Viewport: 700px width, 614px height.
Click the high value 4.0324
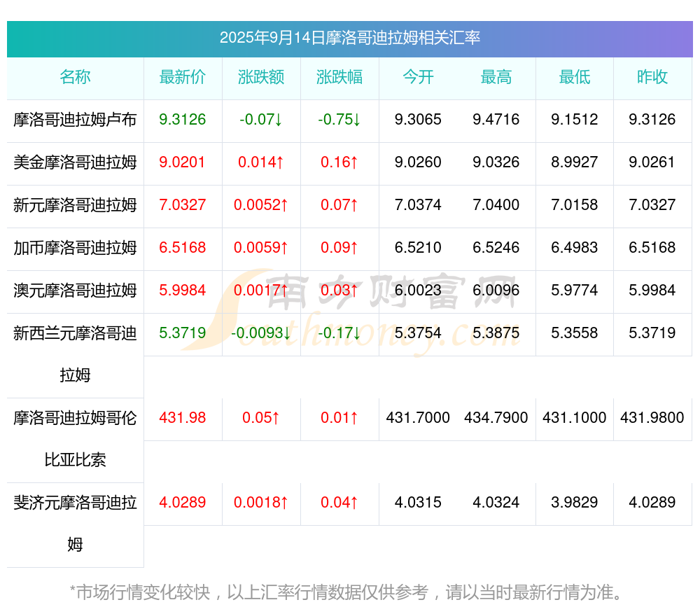tap(496, 503)
